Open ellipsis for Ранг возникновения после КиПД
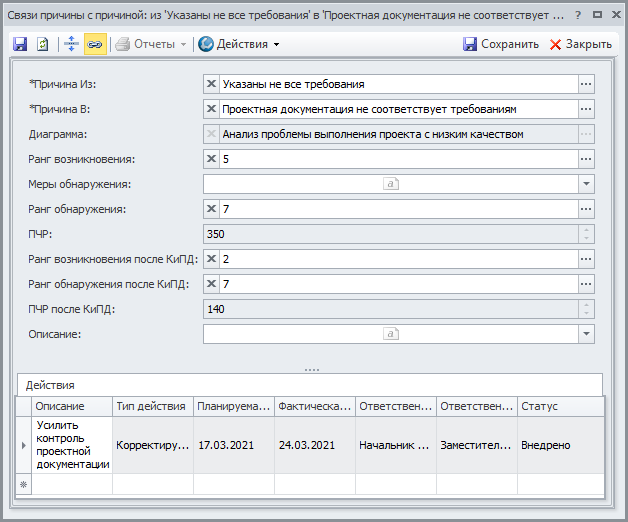Viewport: 628px width, 522px height. coord(586,259)
